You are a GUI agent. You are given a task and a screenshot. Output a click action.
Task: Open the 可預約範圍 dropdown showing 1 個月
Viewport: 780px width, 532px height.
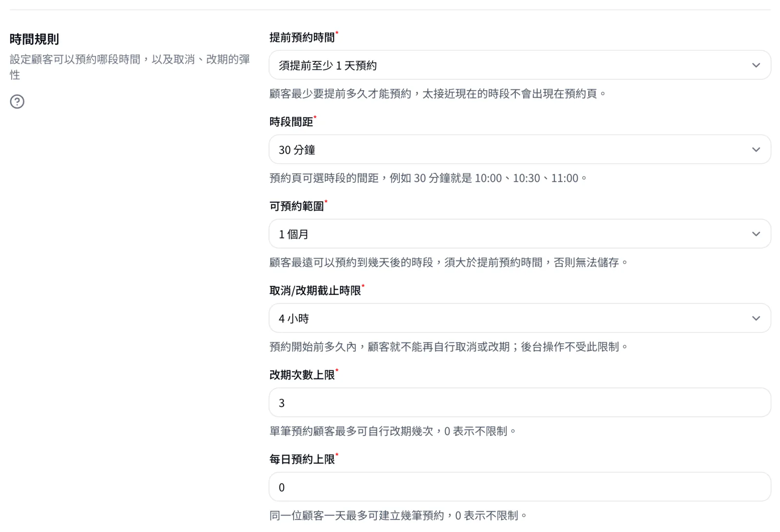point(520,234)
